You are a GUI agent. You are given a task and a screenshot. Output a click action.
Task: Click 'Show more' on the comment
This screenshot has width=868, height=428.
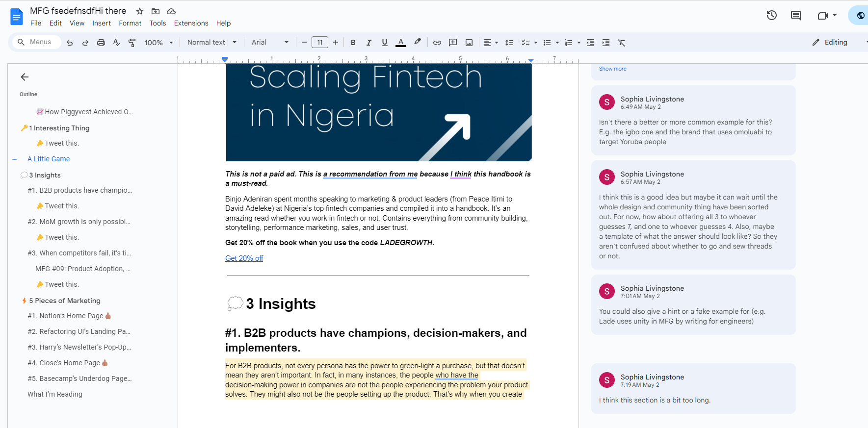coord(612,69)
